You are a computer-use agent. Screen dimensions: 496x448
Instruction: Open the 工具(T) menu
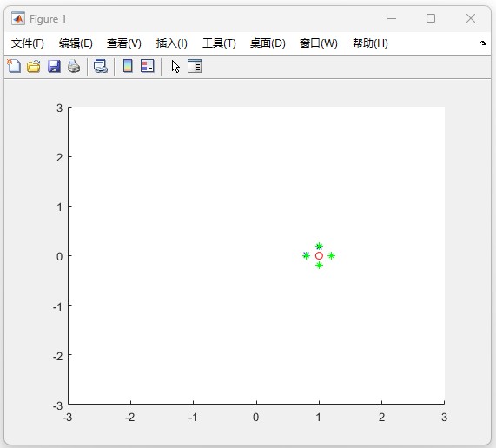pos(219,43)
